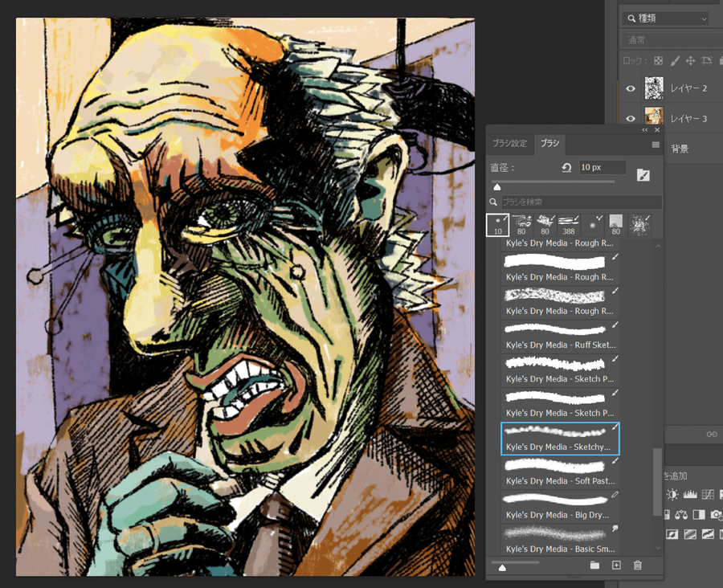Toggle artboard auto-nesting lock
The image size is (723, 588).
pyautogui.click(x=706, y=61)
